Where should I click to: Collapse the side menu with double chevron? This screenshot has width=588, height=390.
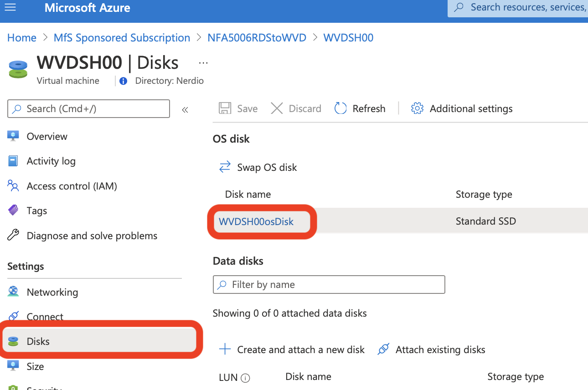pyautogui.click(x=185, y=110)
